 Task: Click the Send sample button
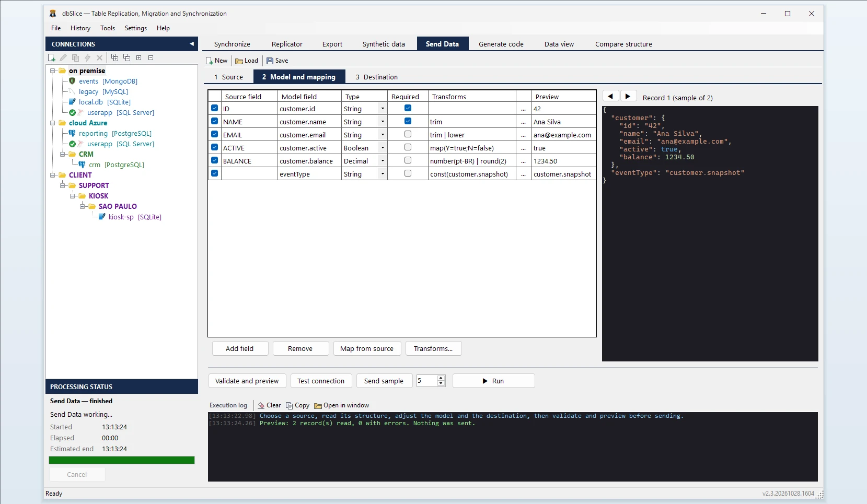pyautogui.click(x=384, y=381)
